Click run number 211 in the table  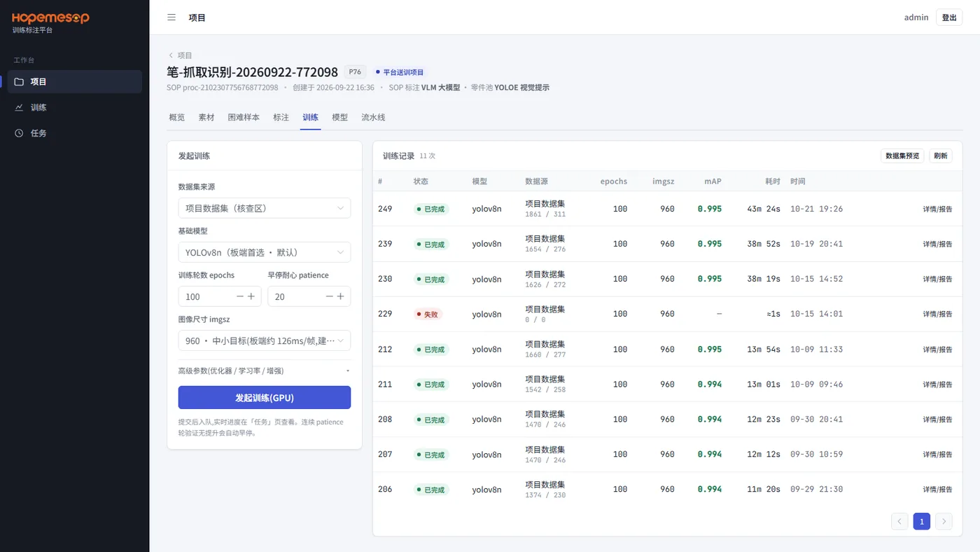385,384
